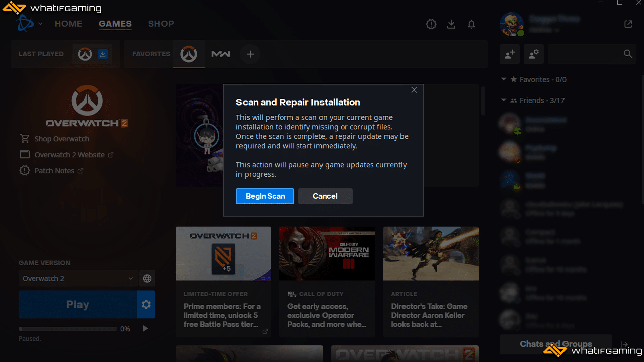Image resolution: width=644 pixels, height=362 pixels.
Task: Select last played Overwatch icon
Action: pos(85,54)
